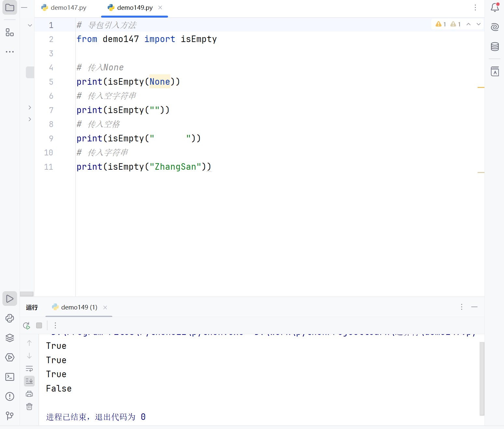Open editor tab options menu
The width and height of the screenshot is (504, 429).
475,7
